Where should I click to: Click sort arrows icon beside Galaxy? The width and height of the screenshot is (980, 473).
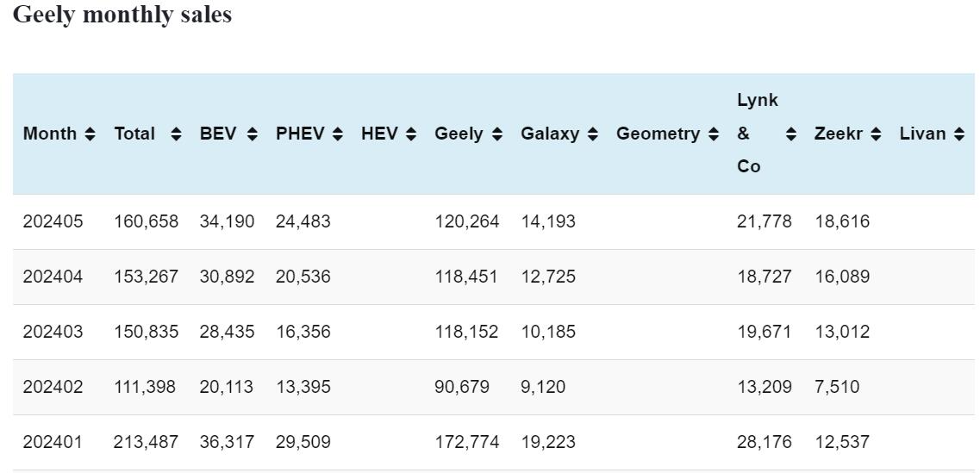[592, 134]
